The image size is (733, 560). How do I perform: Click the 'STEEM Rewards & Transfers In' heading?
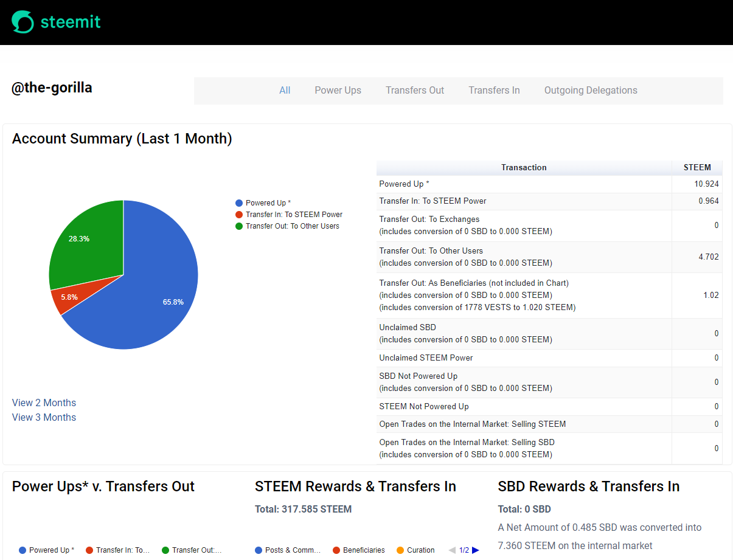[x=355, y=486]
